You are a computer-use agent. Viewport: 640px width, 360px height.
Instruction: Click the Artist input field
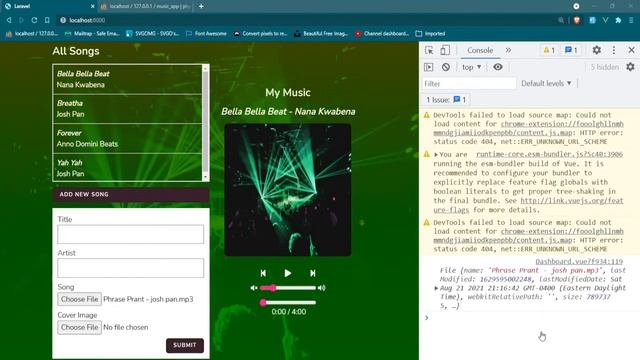click(x=131, y=268)
